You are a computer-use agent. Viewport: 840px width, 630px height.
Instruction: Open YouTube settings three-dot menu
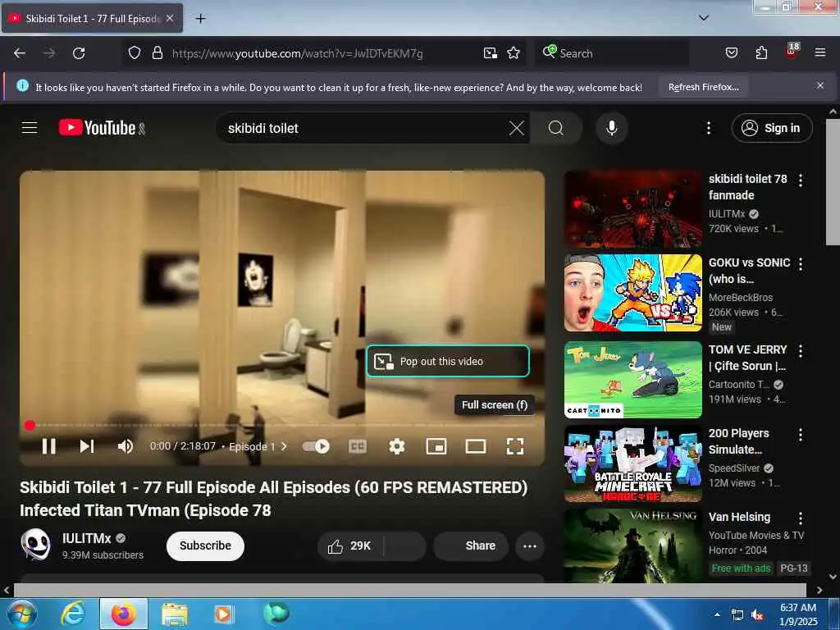pos(708,128)
